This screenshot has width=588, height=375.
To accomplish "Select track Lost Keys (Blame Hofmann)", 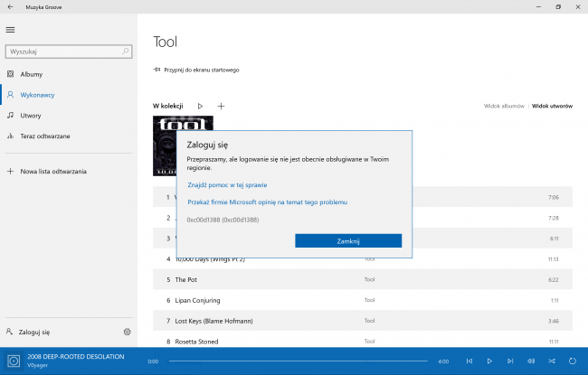I will [x=363, y=321].
